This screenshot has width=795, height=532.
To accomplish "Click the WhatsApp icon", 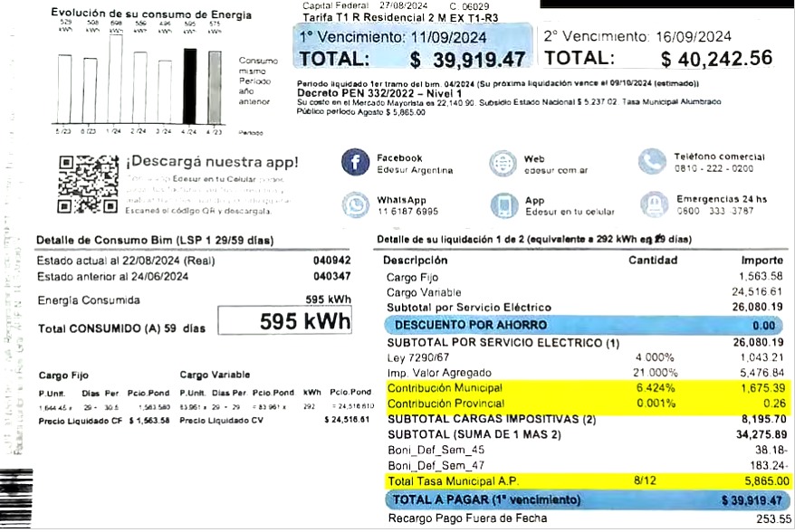I will point(355,205).
